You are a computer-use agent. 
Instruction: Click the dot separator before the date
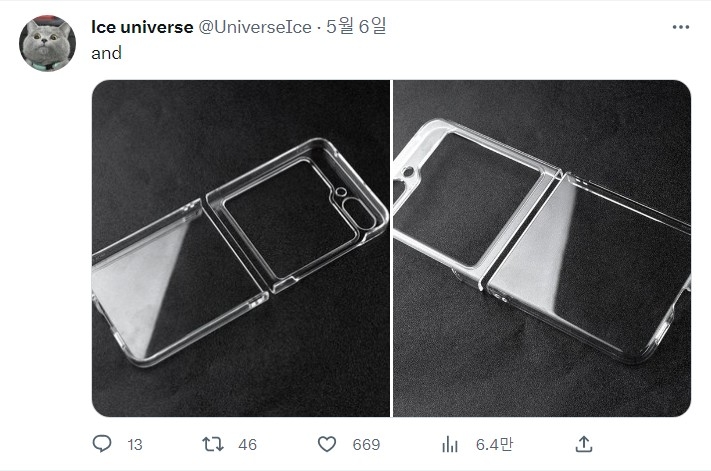click(x=319, y=28)
